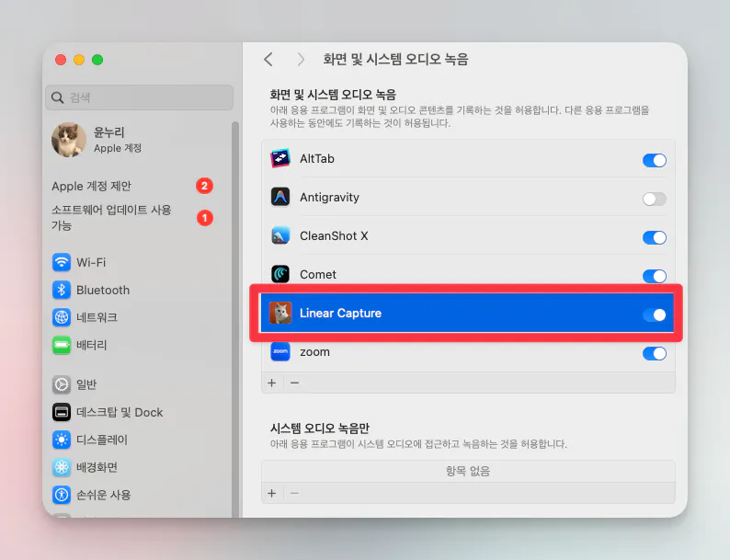The width and height of the screenshot is (730, 560).
Task: Click the 배터리 battery icon
Action: pyautogui.click(x=62, y=345)
